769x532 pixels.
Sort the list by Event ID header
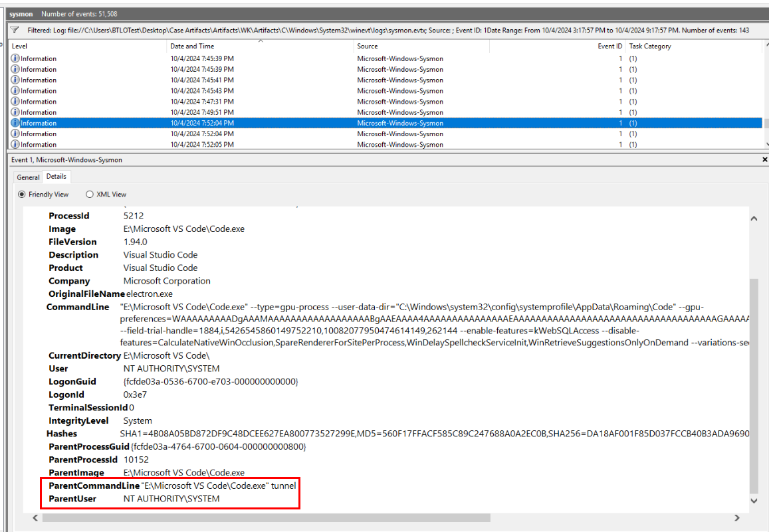pos(609,46)
